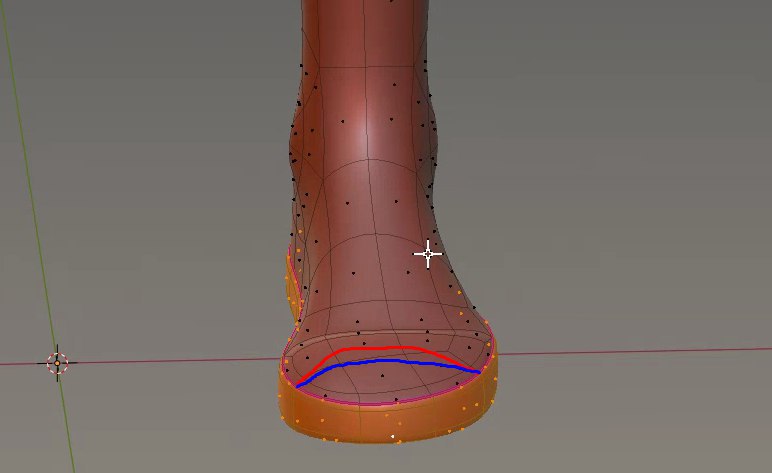Click the red-white striped 3D cursor ring
The width and height of the screenshot is (772, 473).
coord(57,363)
